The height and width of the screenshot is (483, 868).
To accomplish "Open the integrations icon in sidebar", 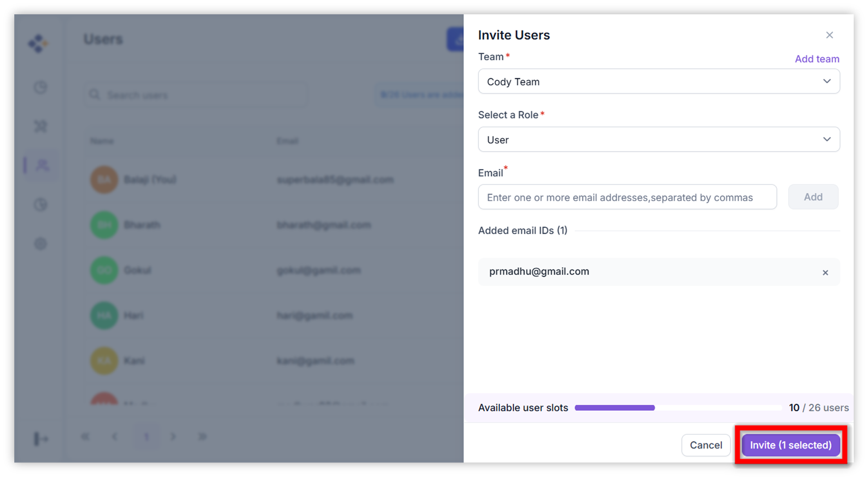I will point(41,127).
